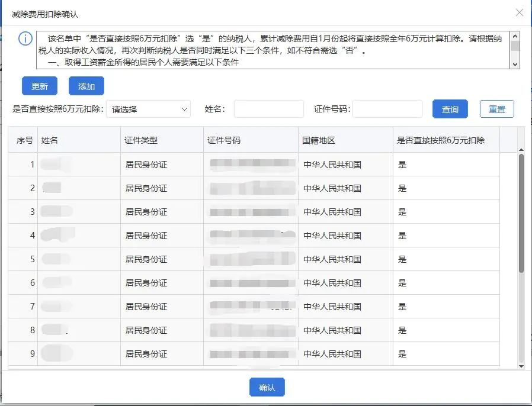Click the 添加 button
This screenshot has width=532, height=406.
[x=86, y=86]
